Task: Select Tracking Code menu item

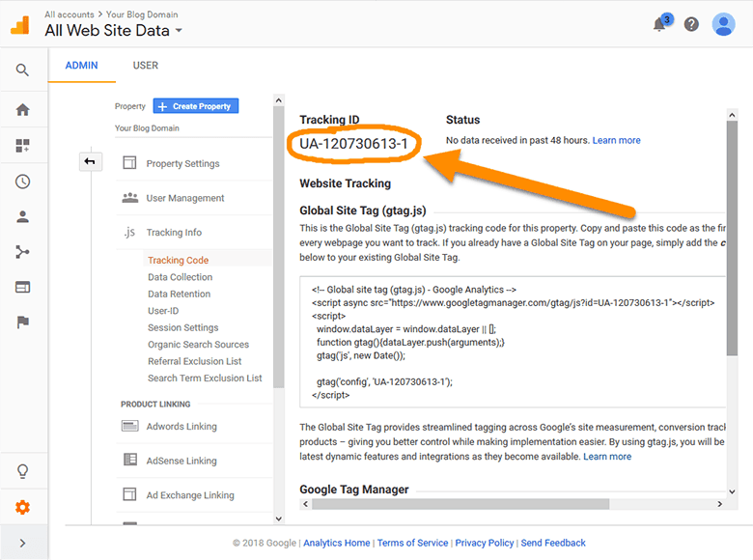Action: (179, 260)
